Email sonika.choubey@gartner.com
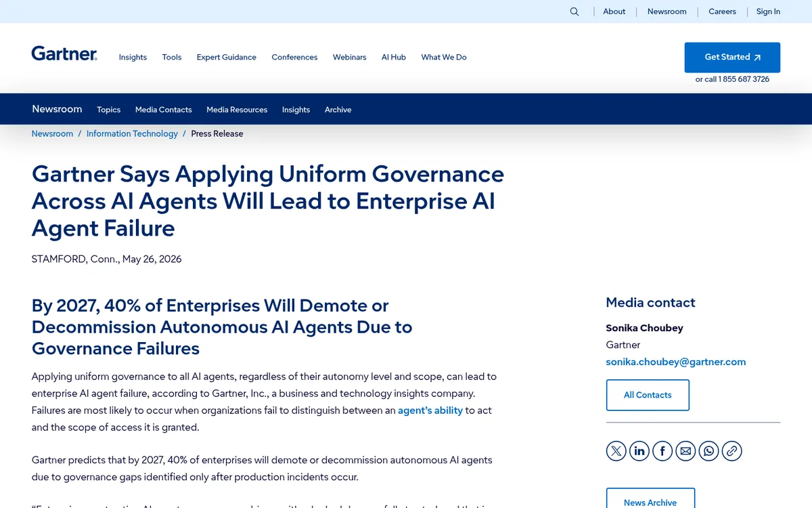 [676, 362]
